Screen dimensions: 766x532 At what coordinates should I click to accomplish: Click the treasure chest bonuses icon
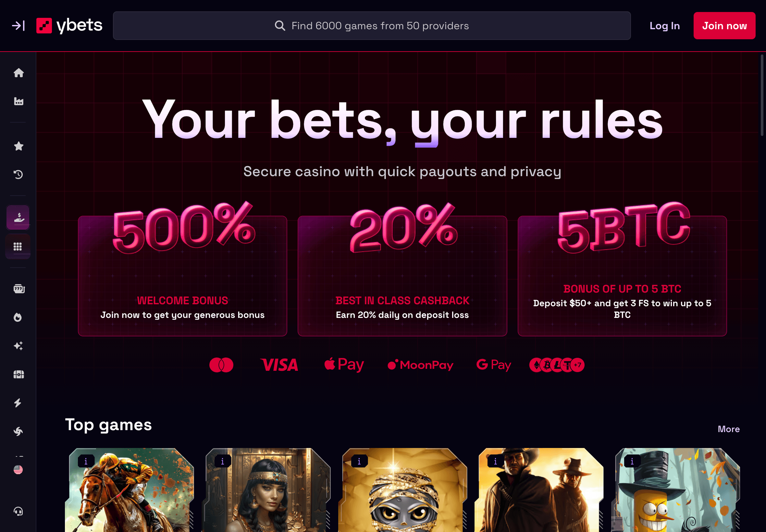(19, 374)
